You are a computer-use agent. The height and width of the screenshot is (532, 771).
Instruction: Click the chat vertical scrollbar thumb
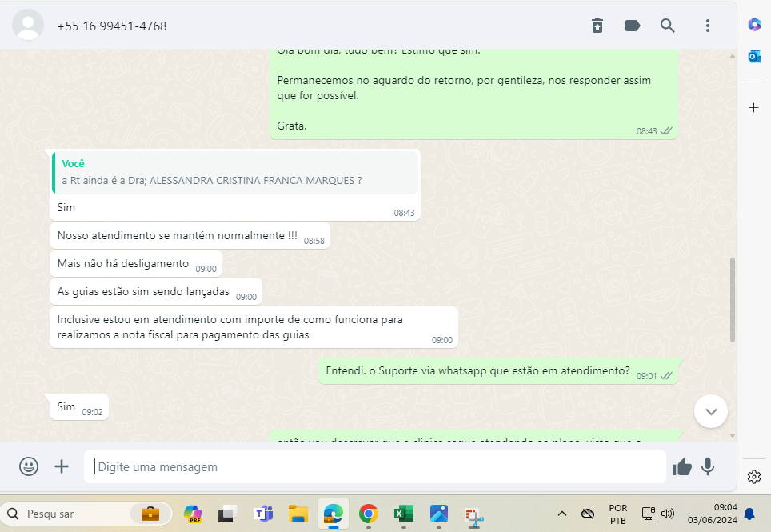733,300
